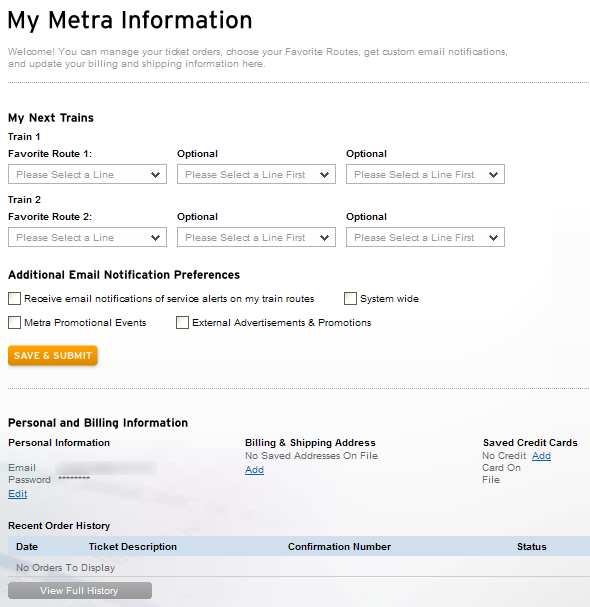This screenshot has width=590, height=607.
Task: Open first Optional dropdown for Train 2
Action: [x=256, y=237]
